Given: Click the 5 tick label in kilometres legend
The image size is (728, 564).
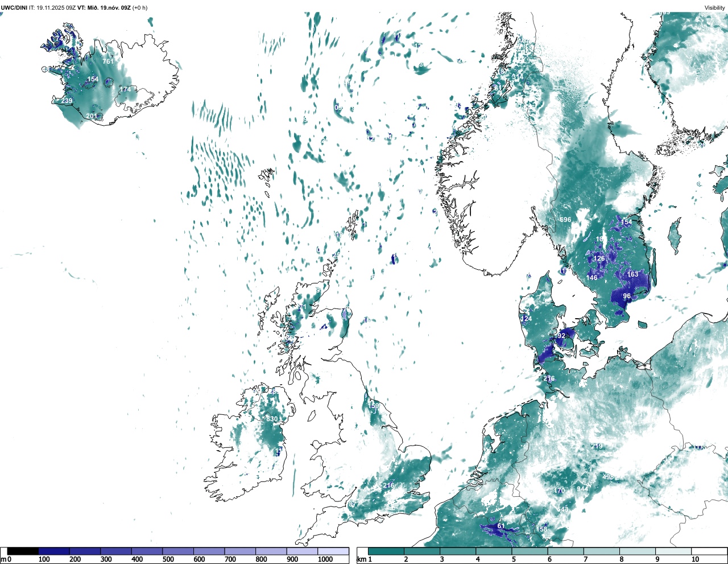Looking at the screenshot, I should (x=513, y=559).
